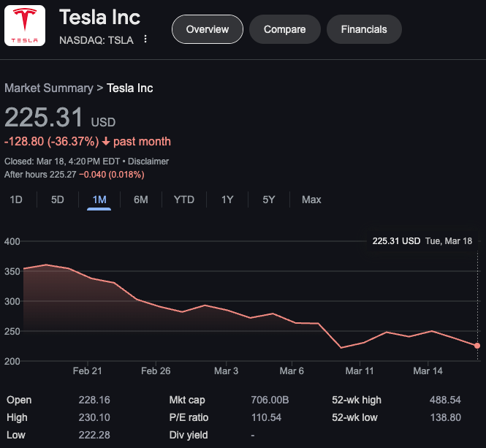
Task: Click the down arrow beside past month
Action: (x=105, y=141)
